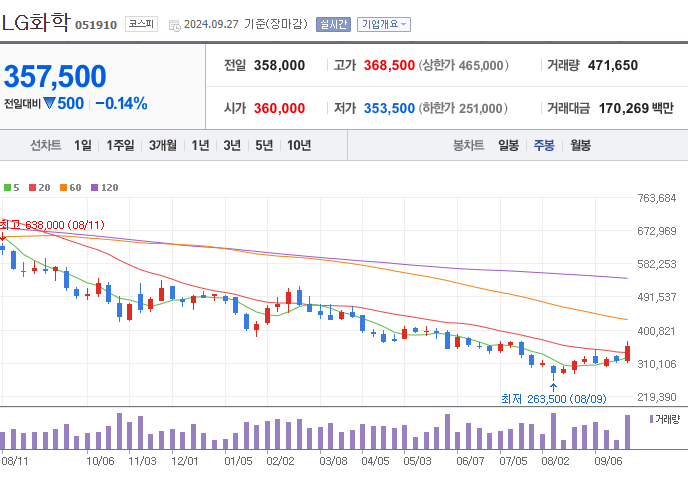Screen dimensions: 688x482
Task: Click the LG화학 stock name heading
Action: point(35,23)
